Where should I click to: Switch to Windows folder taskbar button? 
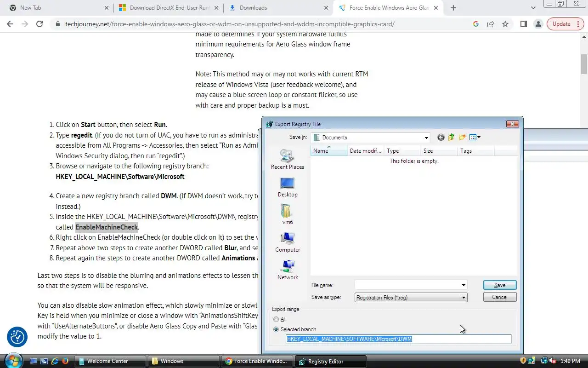[x=184, y=361]
